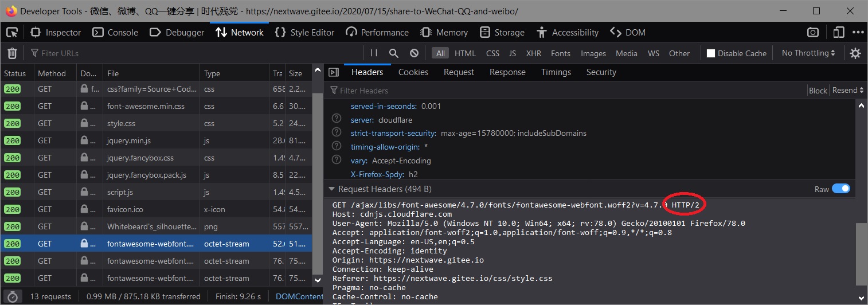
Task: Open help for vary header
Action: [337, 161]
